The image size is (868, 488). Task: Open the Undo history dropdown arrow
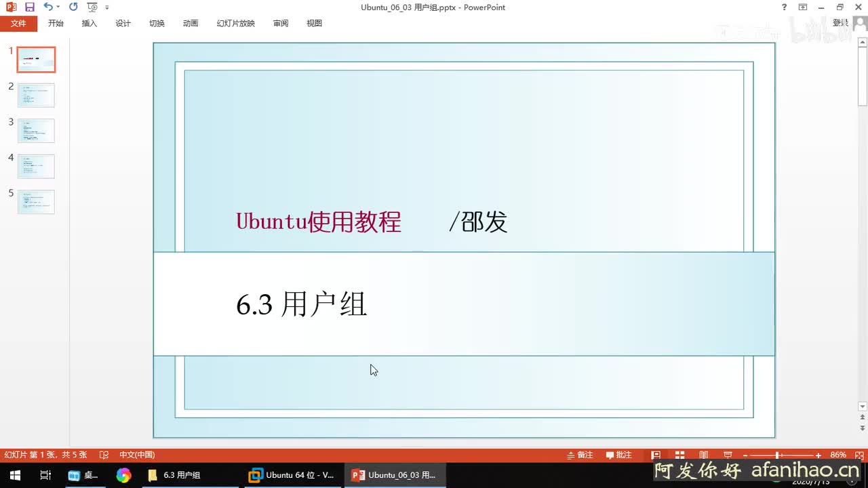58,7
